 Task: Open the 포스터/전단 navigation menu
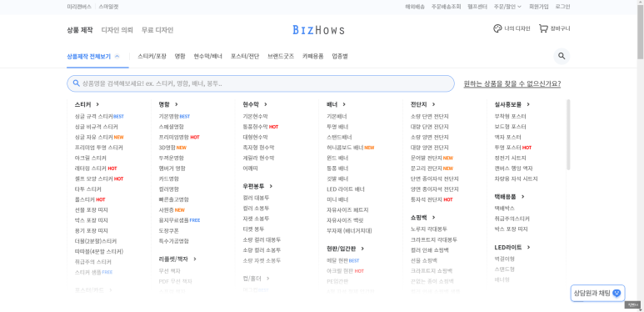[245, 57]
